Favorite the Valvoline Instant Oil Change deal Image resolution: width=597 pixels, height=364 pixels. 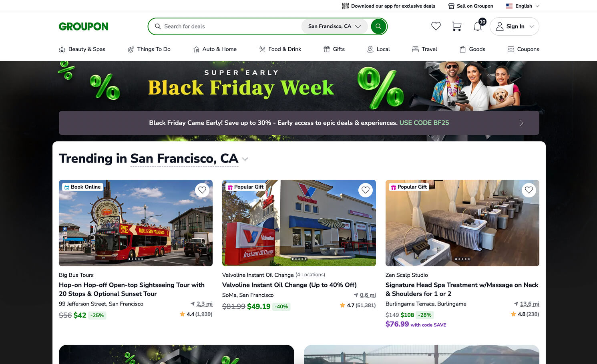pyautogui.click(x=366, y=190)
